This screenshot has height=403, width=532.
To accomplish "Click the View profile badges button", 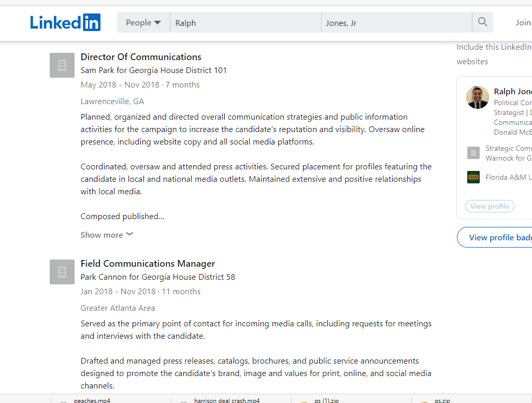I will coord(495,237).
